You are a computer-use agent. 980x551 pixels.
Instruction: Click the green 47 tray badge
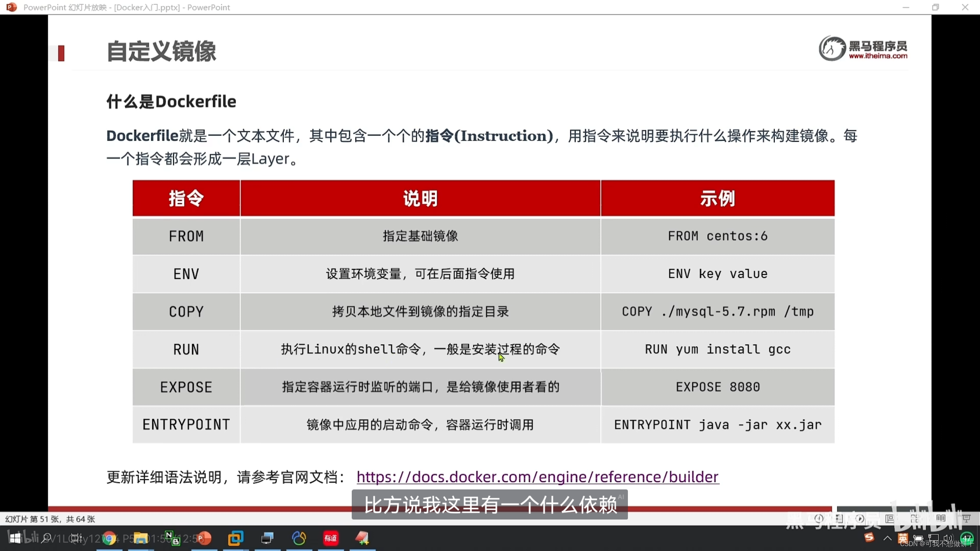pos(966,538)
